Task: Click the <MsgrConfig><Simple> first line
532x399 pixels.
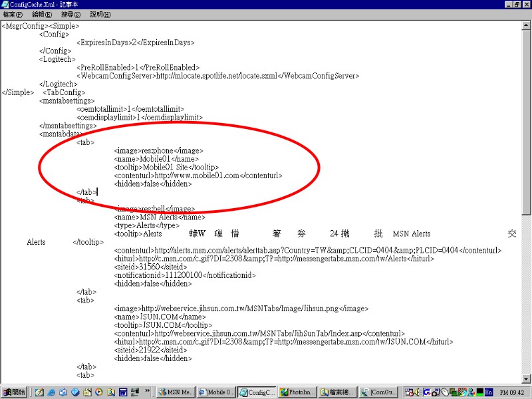Action: pyautogui.click(x=41, y=26)
